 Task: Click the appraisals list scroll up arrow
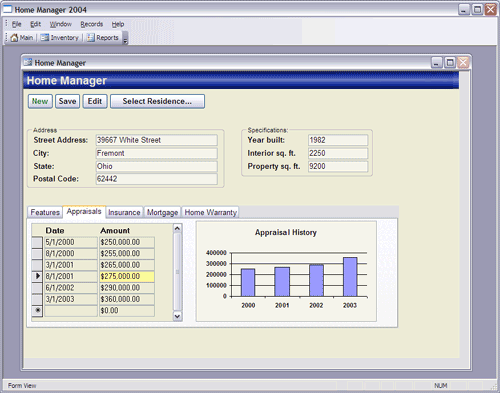tap(177, 228)
